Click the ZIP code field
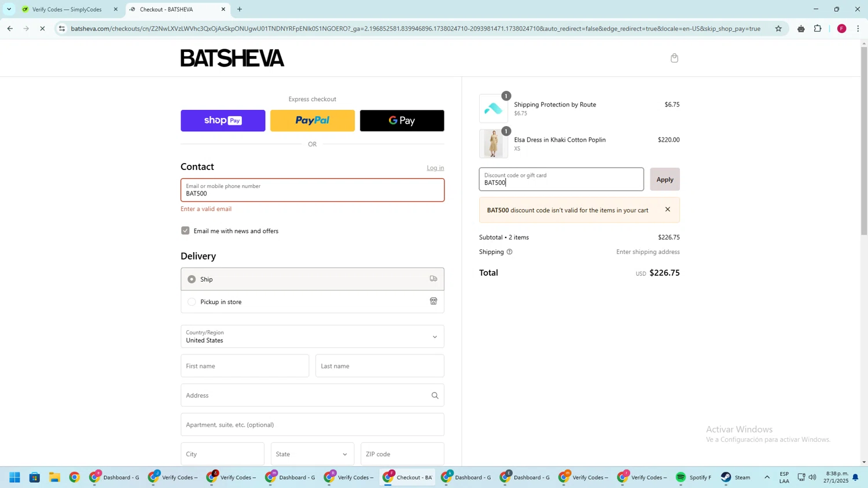Viewport: 868px width, 488px height. tap(402, 454)
